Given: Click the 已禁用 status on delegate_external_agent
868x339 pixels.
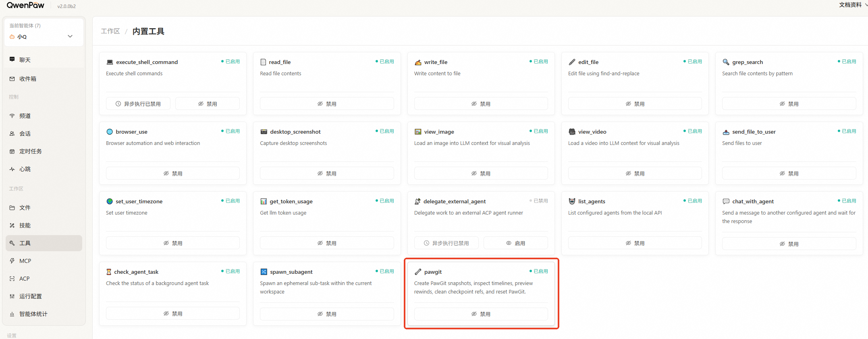Looking at the screenshot, I should (x=539, y=201).
